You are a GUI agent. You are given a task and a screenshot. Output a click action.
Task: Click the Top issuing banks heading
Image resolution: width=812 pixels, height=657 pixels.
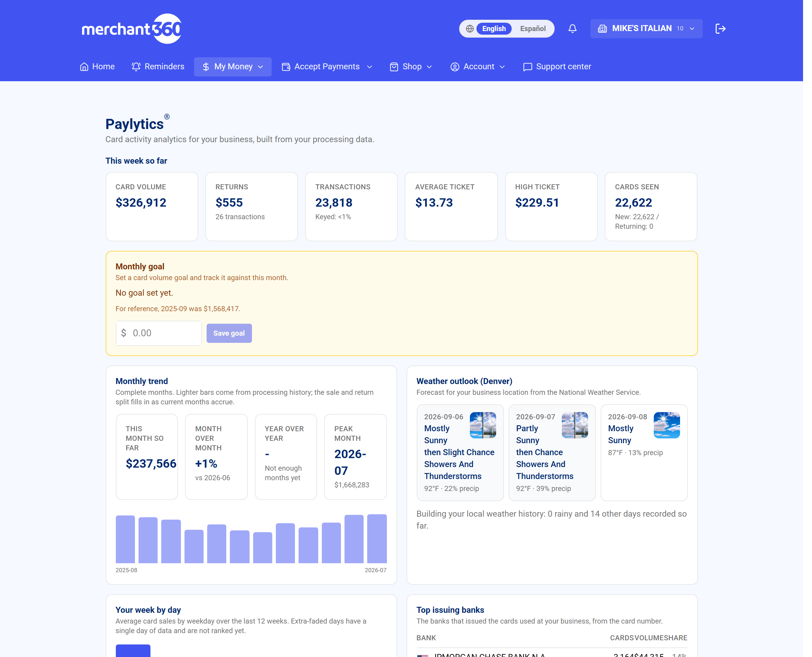(450, 610)
